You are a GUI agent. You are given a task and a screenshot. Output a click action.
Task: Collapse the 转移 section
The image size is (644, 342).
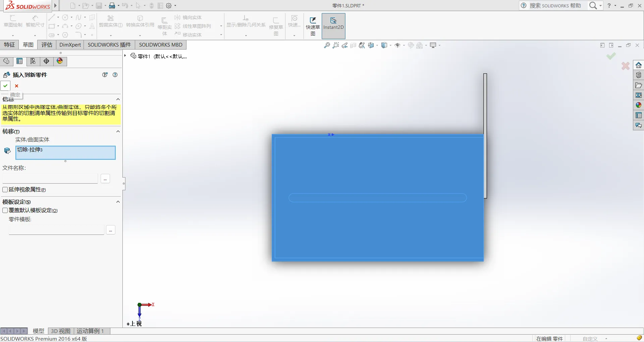click(118, 131)
